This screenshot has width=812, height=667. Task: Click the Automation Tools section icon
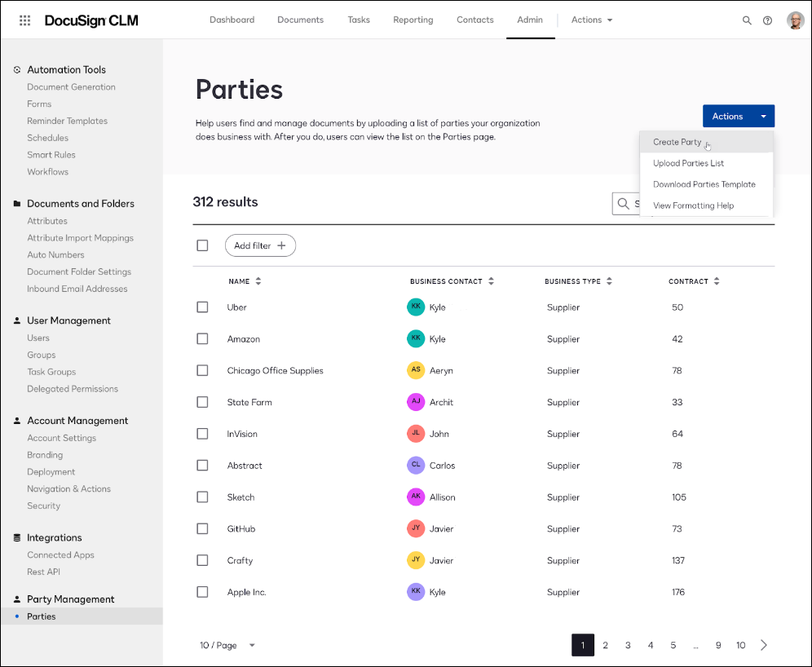point(17,69)
